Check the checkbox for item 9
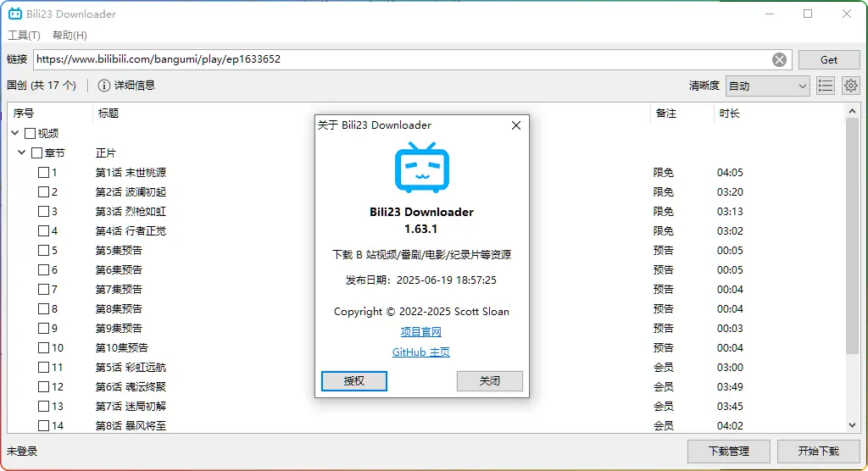The image size is (868, 471). [x=44, y=328]
